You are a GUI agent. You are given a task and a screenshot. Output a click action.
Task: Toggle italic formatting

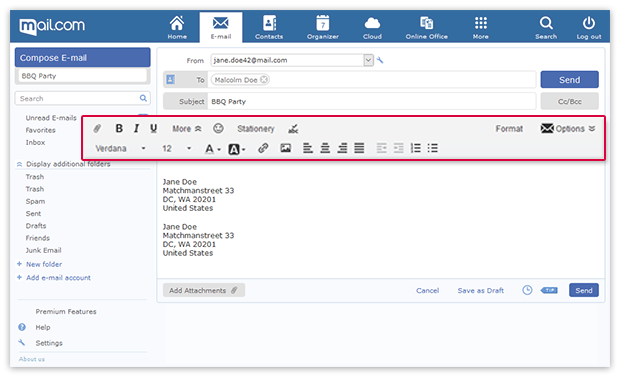[136, 128]
